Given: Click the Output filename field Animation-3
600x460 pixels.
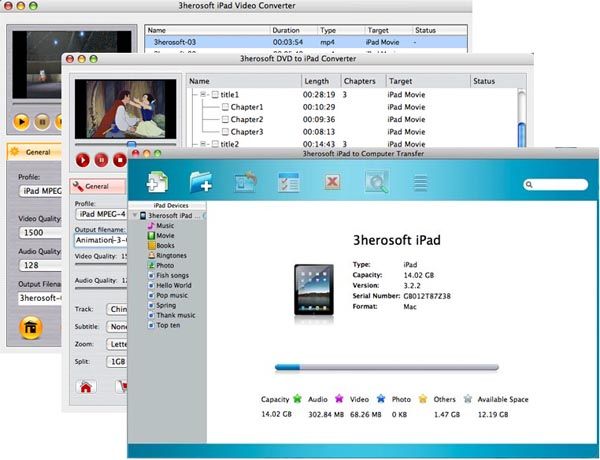Looking at the screenshot, I should 101,240.
